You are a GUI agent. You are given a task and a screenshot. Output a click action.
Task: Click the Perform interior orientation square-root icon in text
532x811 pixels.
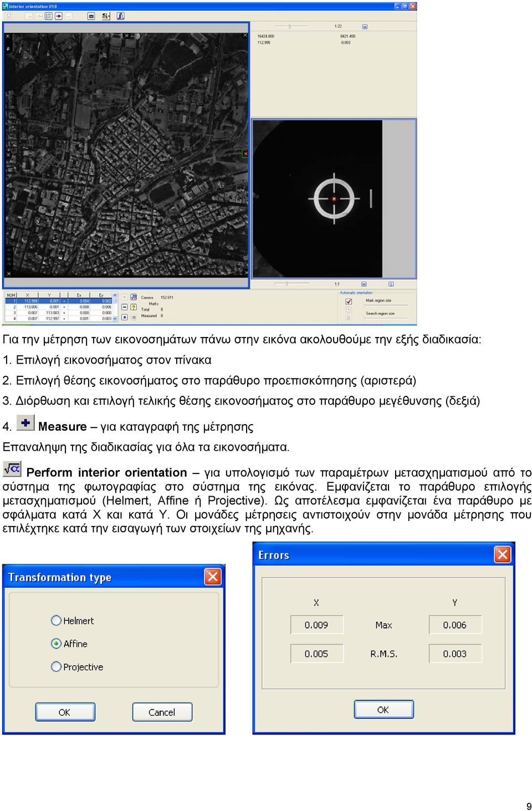12,469
